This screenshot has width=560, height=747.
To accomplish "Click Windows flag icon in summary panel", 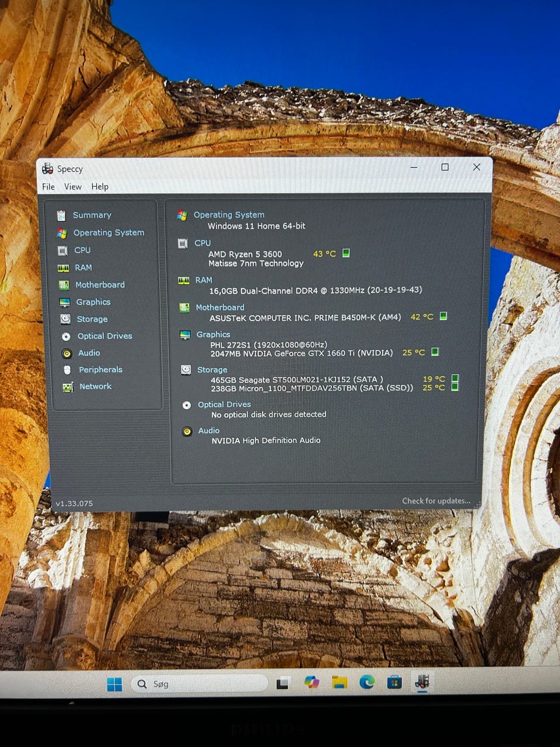I will pyautogui.click(x=182, y=215).
